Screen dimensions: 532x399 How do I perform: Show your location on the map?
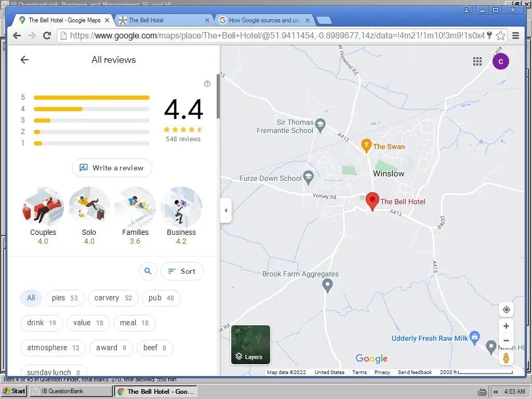pyautogui.click(x=506, y=310)
